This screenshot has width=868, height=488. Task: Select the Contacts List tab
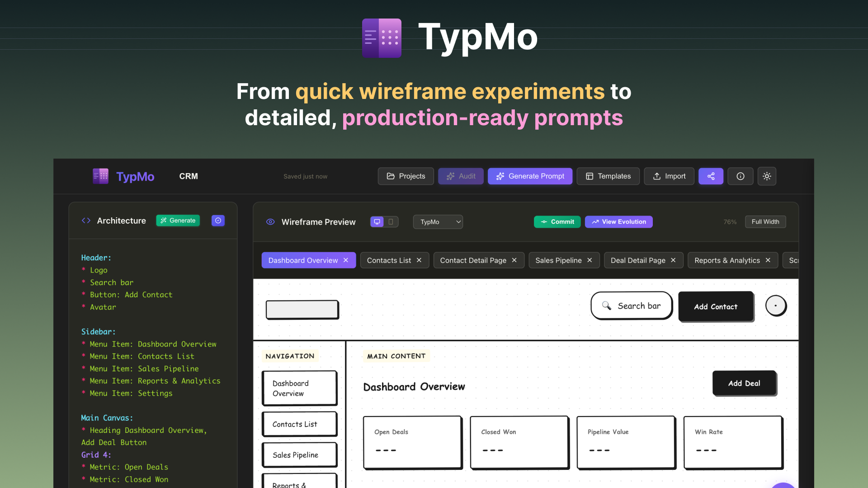click(389, 260)
